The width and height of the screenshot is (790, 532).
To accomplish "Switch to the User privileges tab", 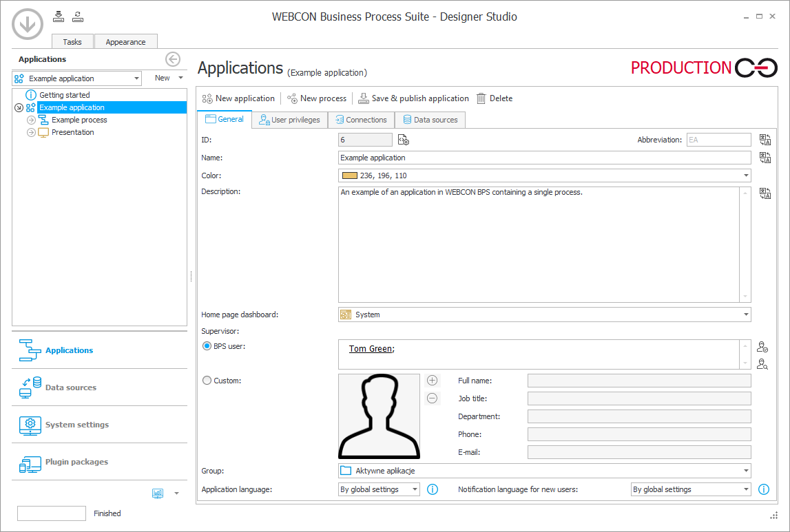I will pos(290,120).
